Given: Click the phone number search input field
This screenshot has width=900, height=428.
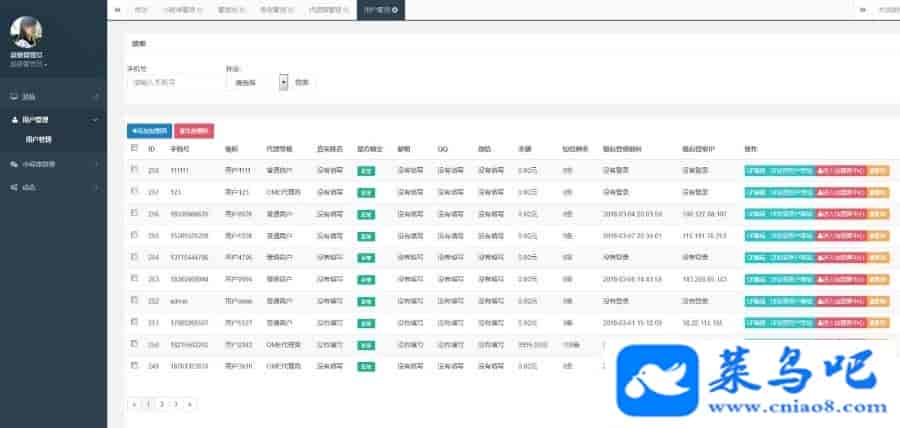Looking at the screenshot, I should click(168, 83).
